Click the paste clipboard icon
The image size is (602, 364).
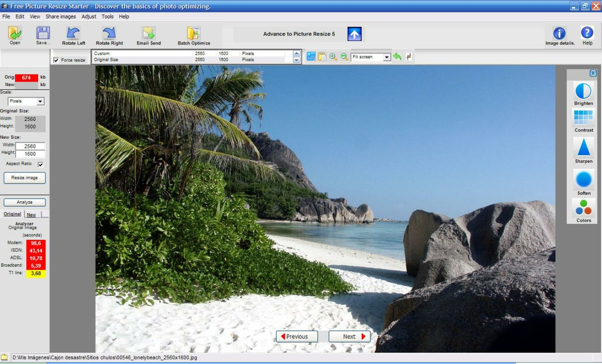click(x=322, y=56)
